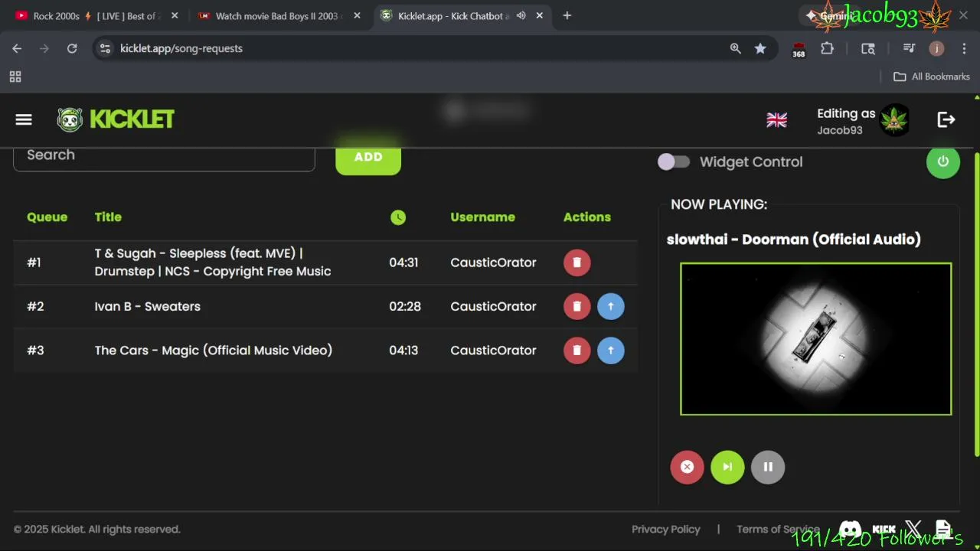This screenshot has width=980, height=551.
Task: Open the extension showing 368 badge
Action: pos(799,49)
